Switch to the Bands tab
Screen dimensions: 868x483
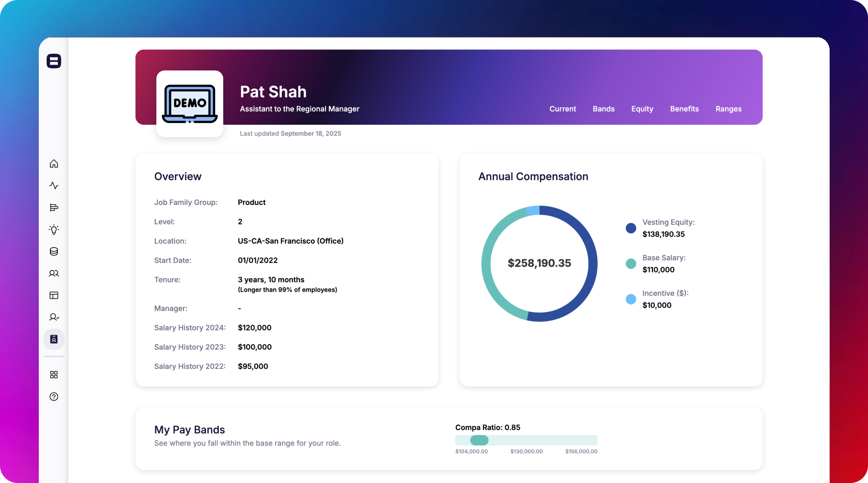(x=603, y=109)
